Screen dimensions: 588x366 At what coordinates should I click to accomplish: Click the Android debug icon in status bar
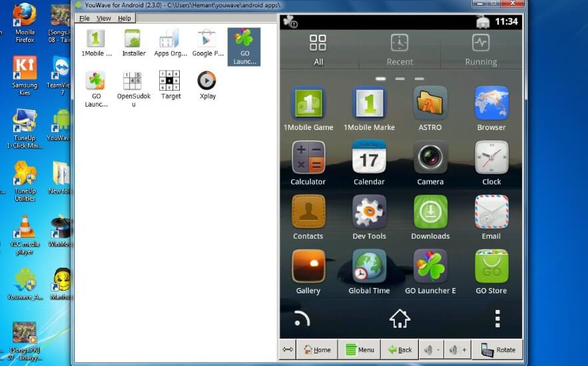483,22
